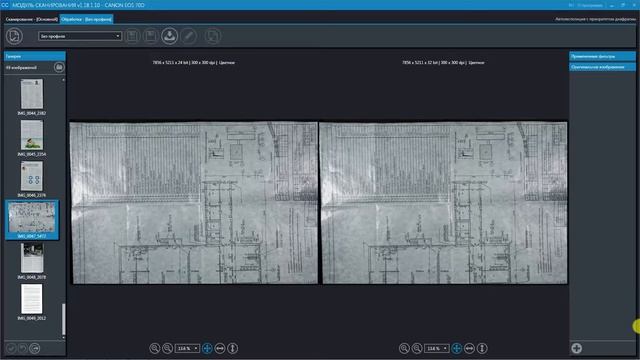This screenshot has height=360, width=640.
Task: Click the gallery folder icon next to image count
Action: pos(59,67)
